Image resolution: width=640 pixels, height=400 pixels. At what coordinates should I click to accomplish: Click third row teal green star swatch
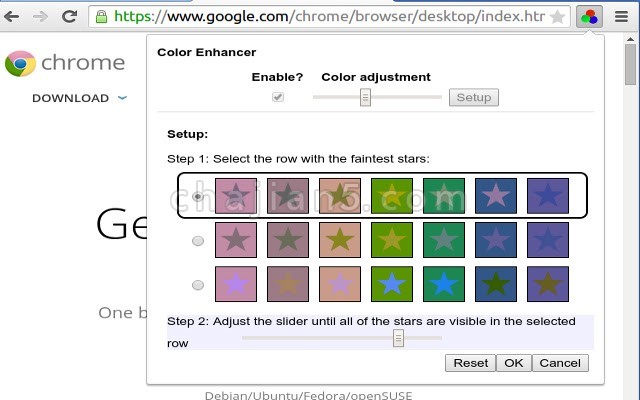click(444, 284)
